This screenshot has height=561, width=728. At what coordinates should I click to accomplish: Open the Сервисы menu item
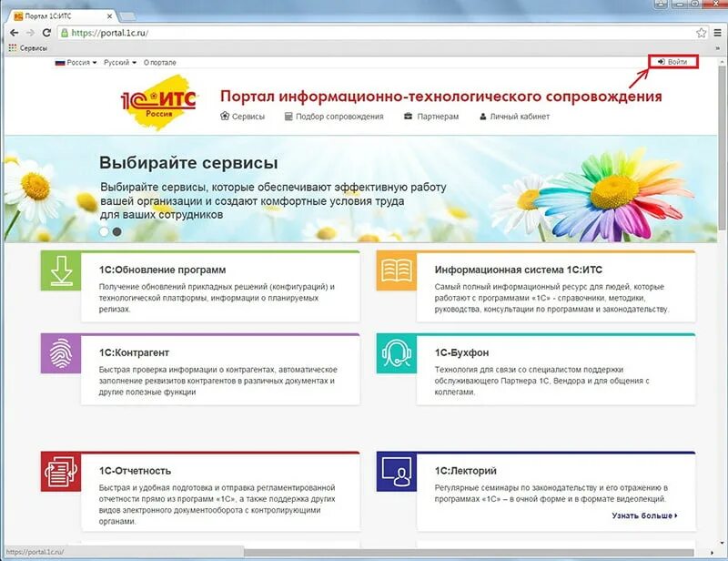tap(242, 117)
